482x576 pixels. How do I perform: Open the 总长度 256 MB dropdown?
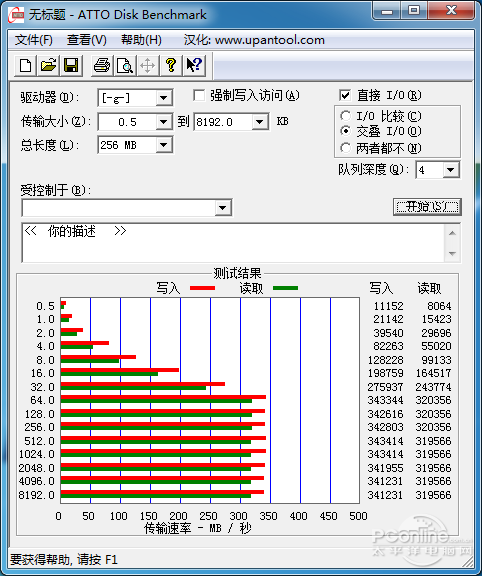pos(163,145)
